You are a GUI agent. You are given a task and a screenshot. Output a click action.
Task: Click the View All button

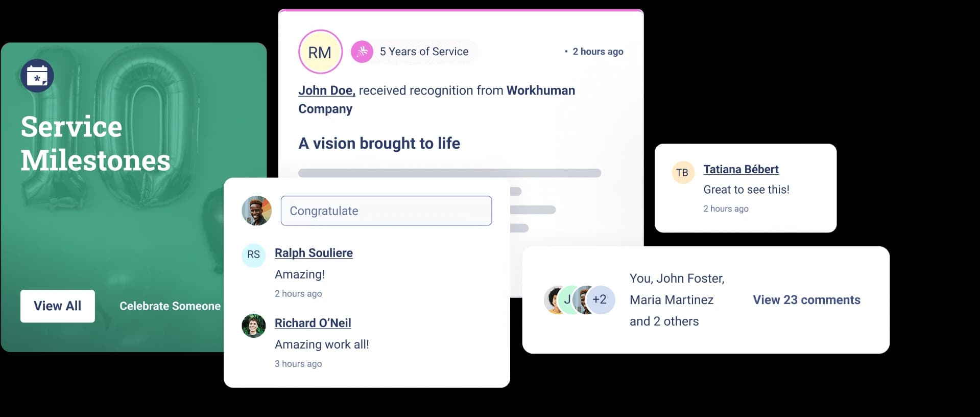(57, 306)
